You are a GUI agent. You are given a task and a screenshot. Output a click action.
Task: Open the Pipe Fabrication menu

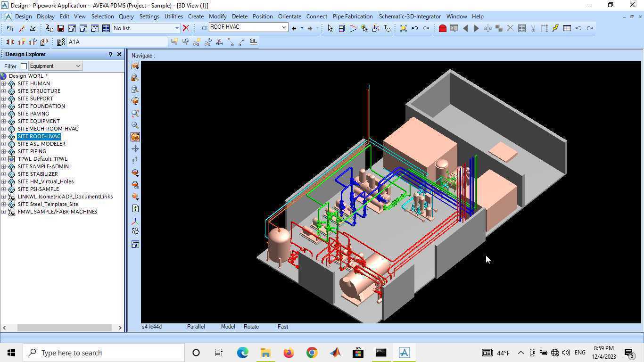(x=353, y=16)
